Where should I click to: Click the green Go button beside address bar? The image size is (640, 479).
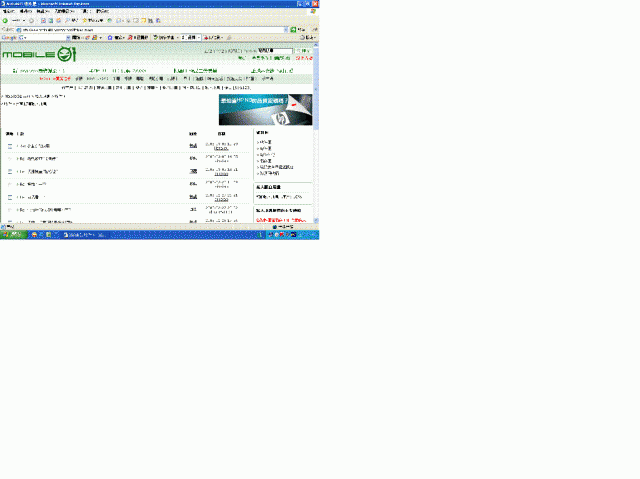point(298,30)
